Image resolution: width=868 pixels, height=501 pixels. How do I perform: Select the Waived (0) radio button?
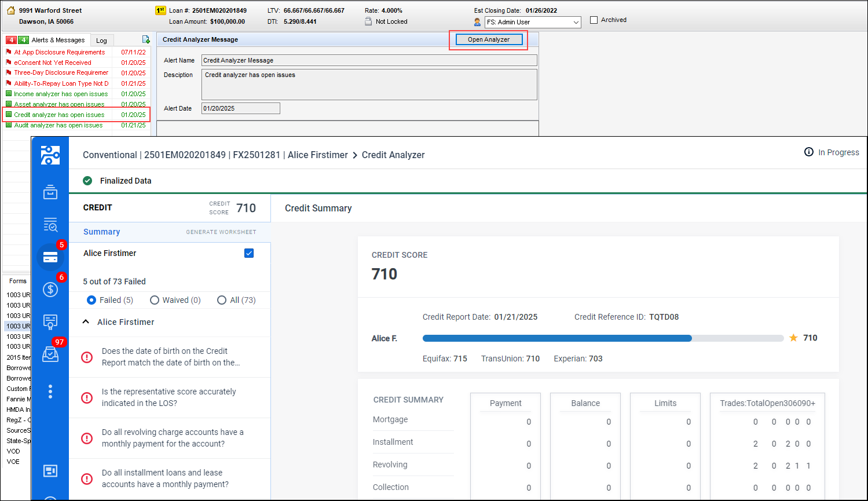click(x=154, y=300)
